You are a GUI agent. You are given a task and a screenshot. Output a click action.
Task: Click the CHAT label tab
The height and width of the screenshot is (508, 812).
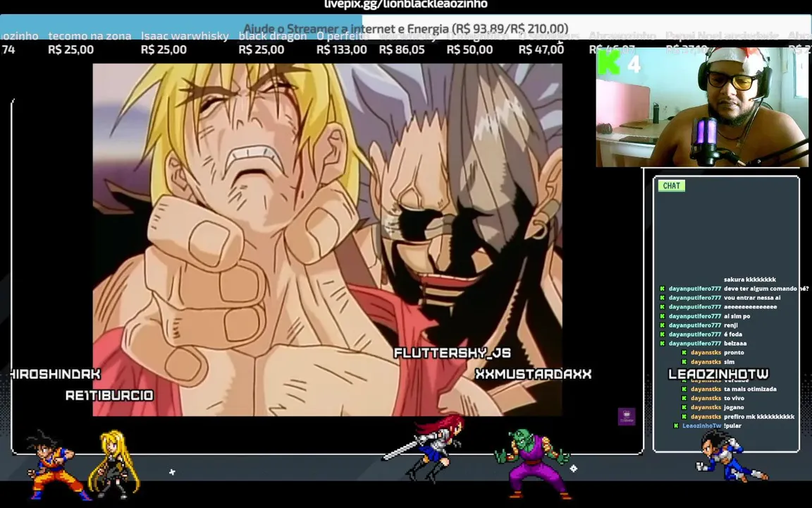click(x=671, y=186)
